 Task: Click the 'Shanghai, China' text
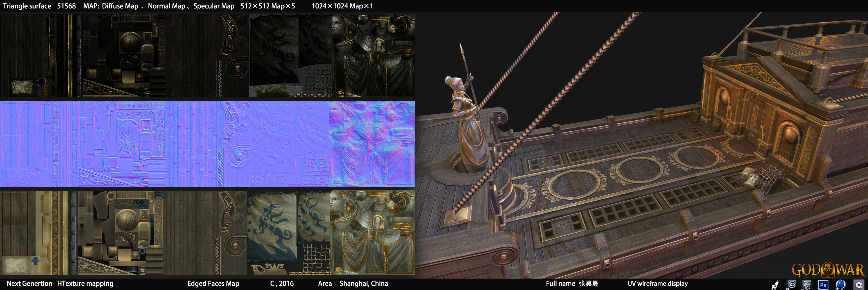364,284
